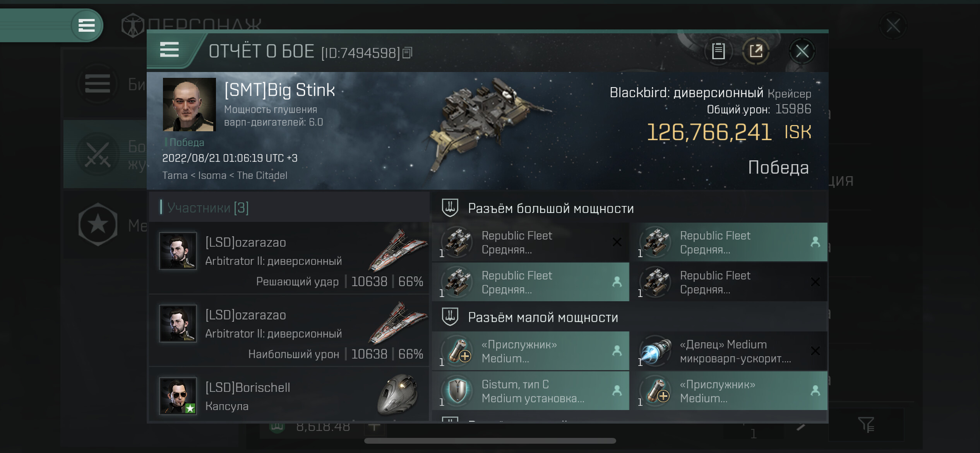Select ozarazao's Решающий удар entry
This screenshot has height=453, width=980.
click(x=289, y=258)
